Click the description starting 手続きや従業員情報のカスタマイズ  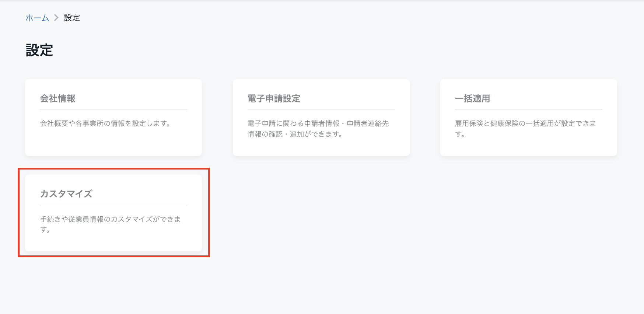coord(111,224)
